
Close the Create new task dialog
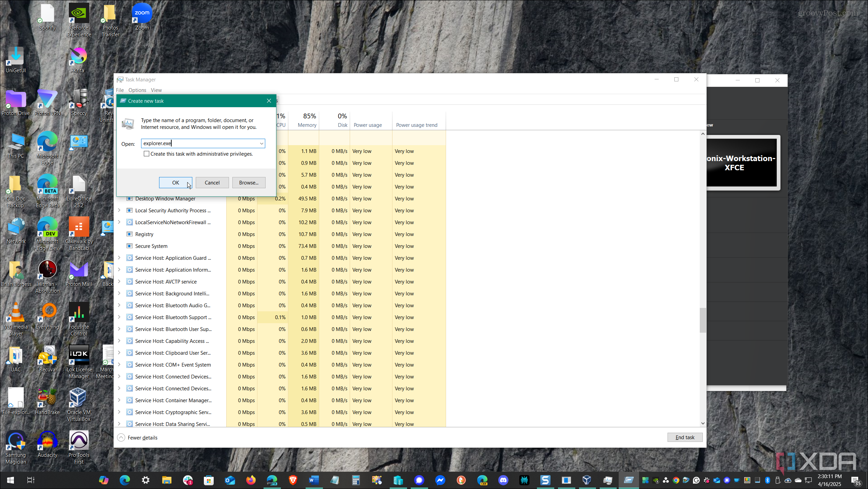(269, 101)
